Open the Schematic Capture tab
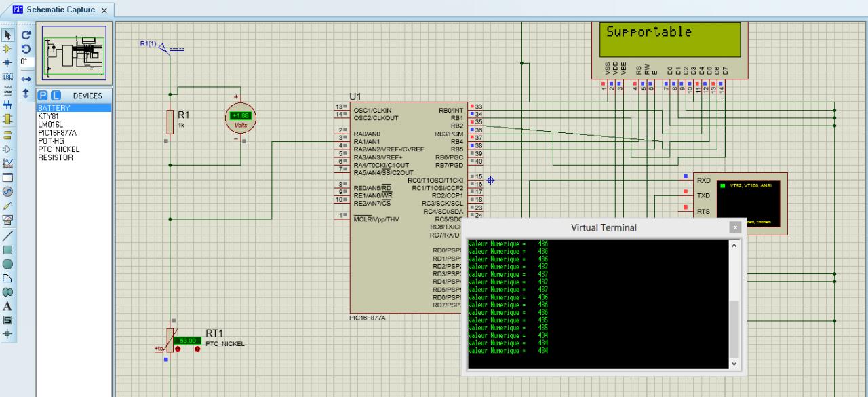Screen dimensions: 868x397 point(60,10)
